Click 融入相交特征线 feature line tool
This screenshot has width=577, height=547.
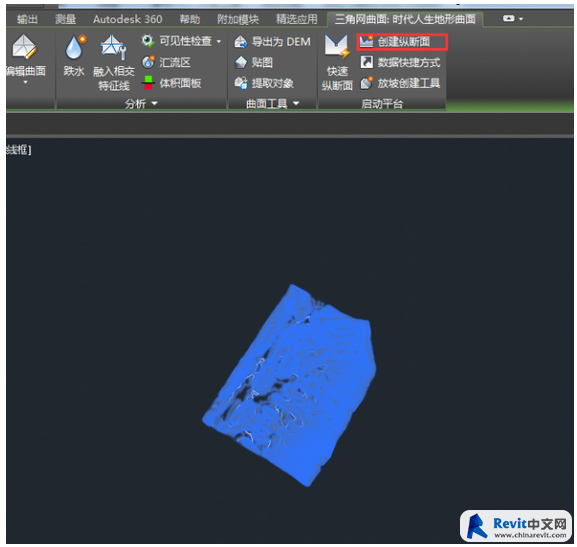114,63
